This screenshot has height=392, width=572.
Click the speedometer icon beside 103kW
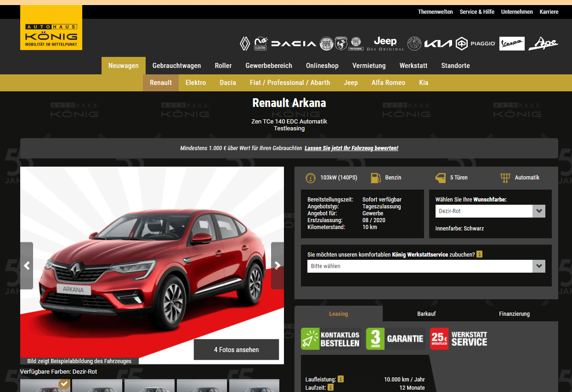coord(311,178)
